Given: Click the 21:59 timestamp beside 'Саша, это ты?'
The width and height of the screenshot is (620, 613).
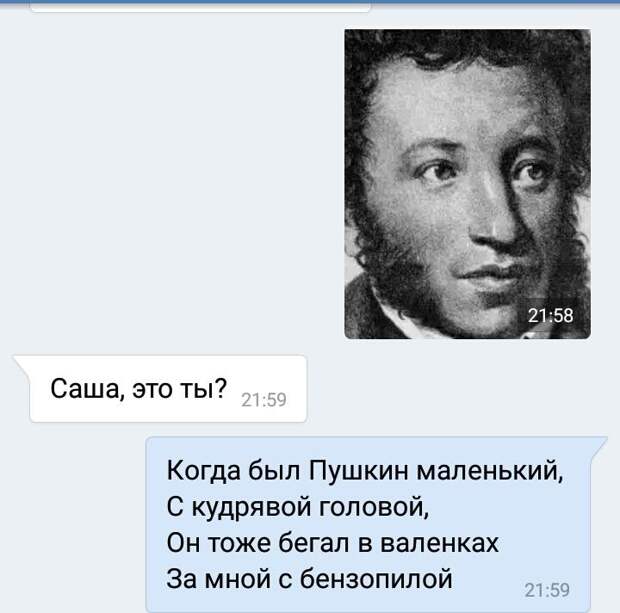Looking at the screenshot, I should 264,400.
